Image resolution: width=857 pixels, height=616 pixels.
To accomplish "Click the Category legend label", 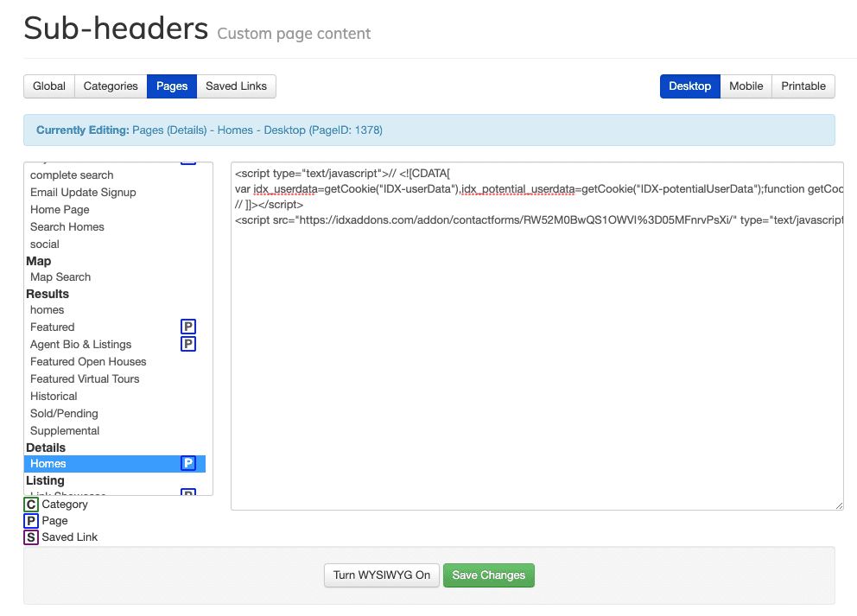I will point(65,505).
